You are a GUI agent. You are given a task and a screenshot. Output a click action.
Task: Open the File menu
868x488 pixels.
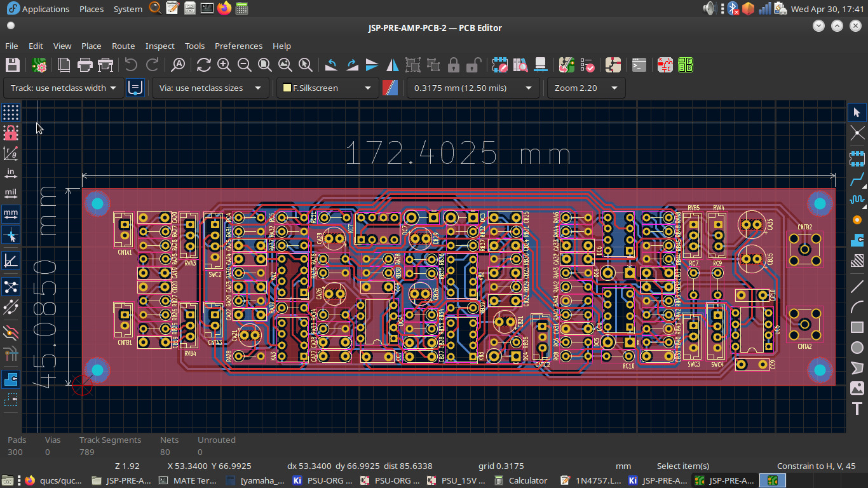tap(11, 46)
